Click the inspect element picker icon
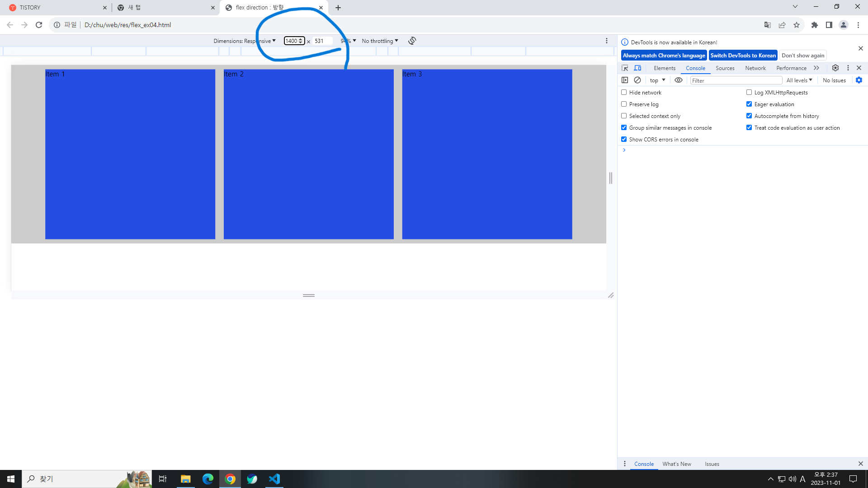The width and height of the screenshot is (868, 488). click(625, 68)
